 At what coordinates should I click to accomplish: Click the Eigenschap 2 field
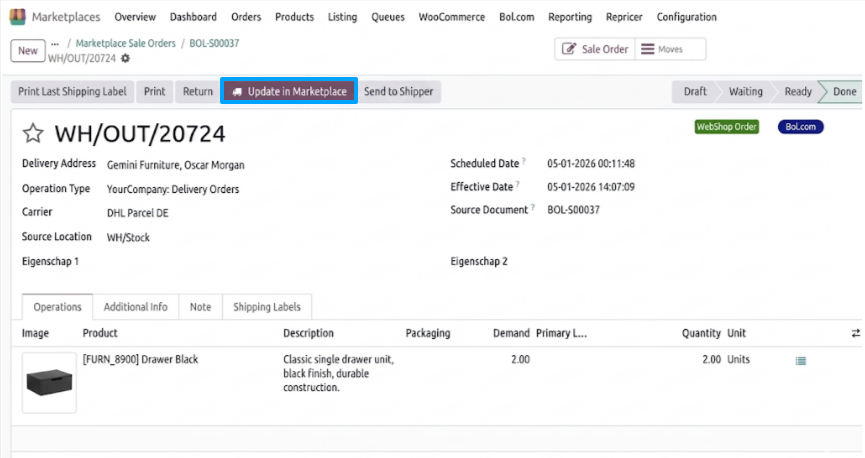pos(479,262)
